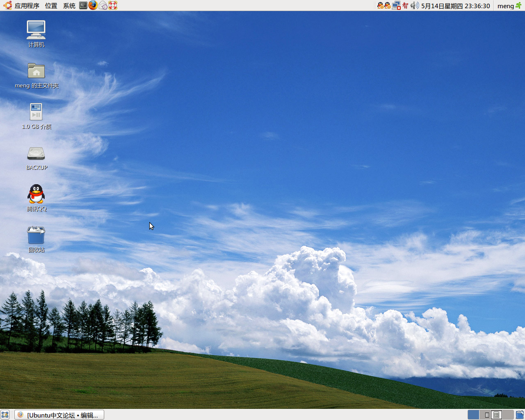Select the 计算机 desktop icon
This screenshot has width=525, height=420.
click(x=36, y=34)
